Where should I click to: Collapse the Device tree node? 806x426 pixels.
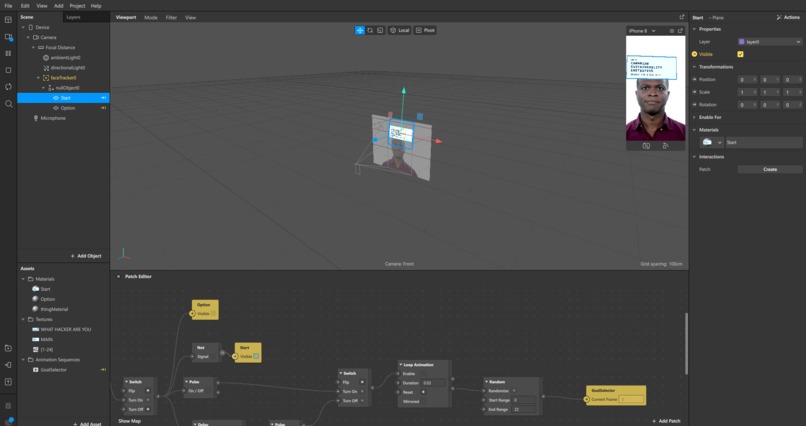coord(23,27)
